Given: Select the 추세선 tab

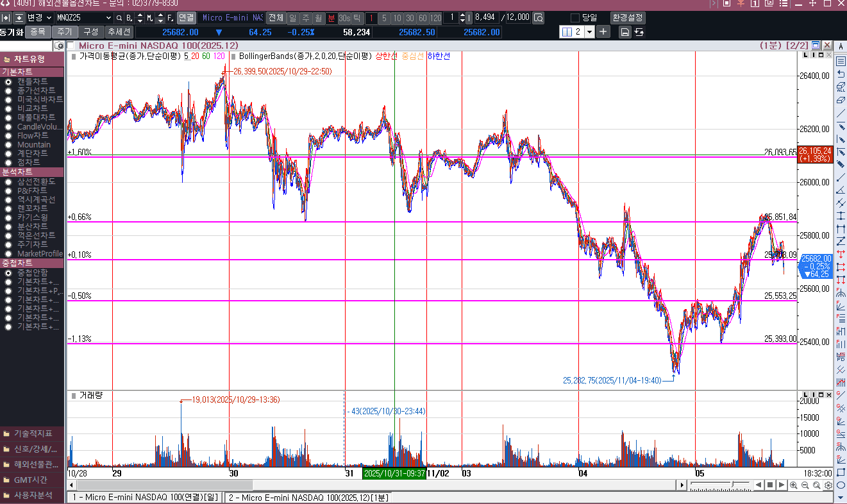Looking at the screenshot, I should pos(119,31).
